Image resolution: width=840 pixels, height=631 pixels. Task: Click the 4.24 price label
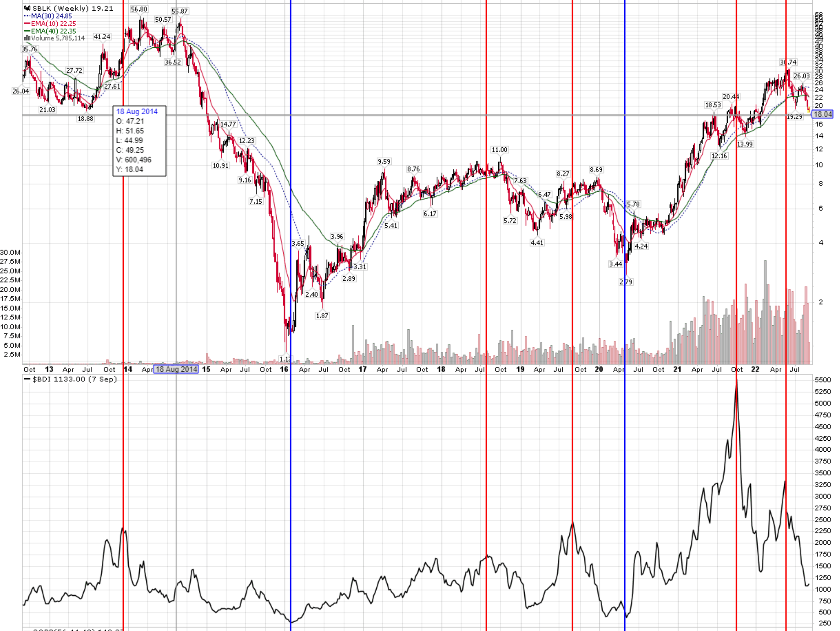pyautogui.click(x=641, y=246)
